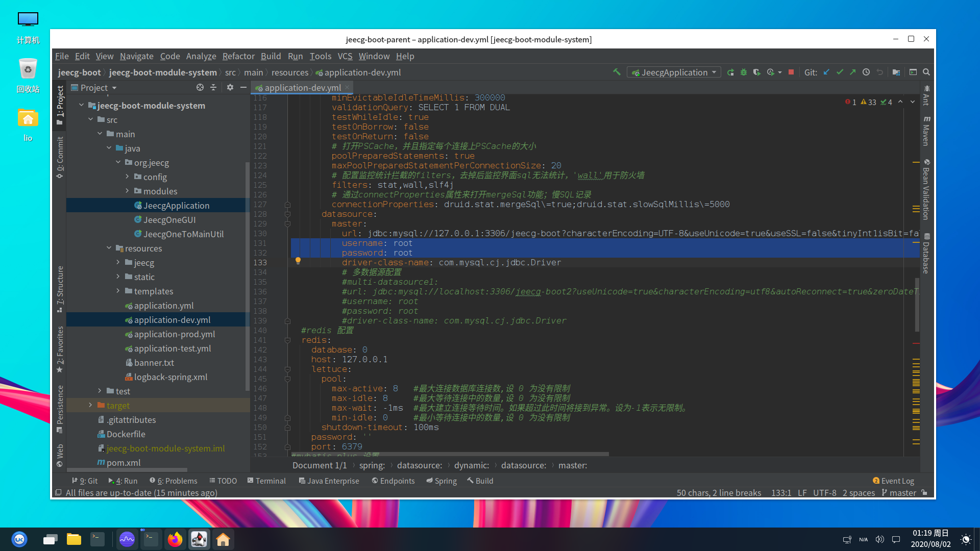Toggle the Database tool window
980x551 pixels.
pos(926,254)
